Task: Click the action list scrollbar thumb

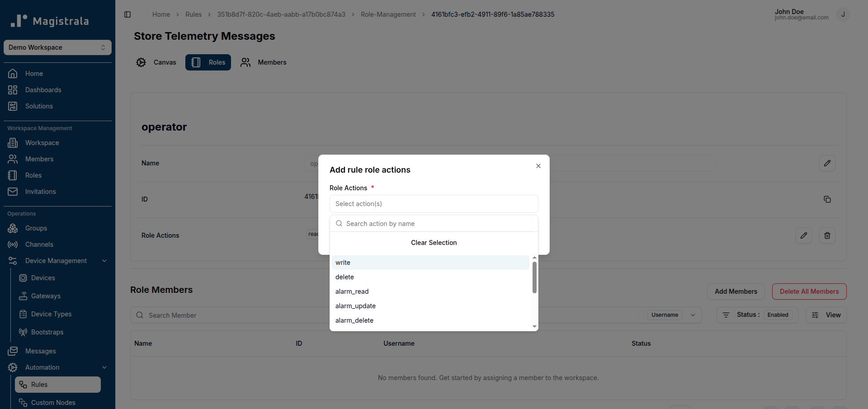Action: pyautogui.click(x=534, y=277)
